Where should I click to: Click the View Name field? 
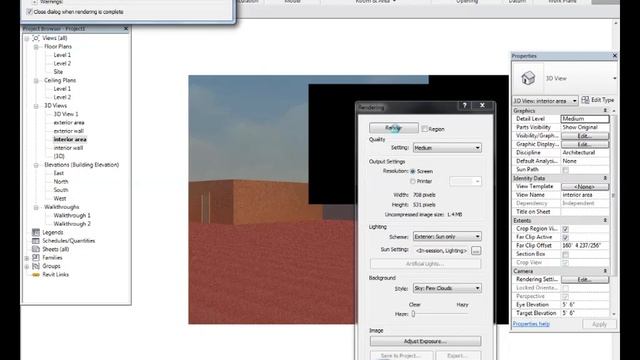pyautogui.click(x=585, y=195)
